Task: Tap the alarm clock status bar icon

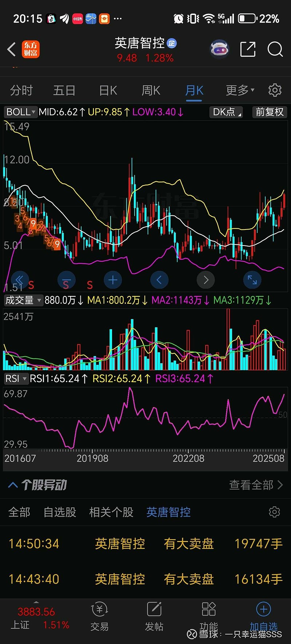Action: point(178,18)
